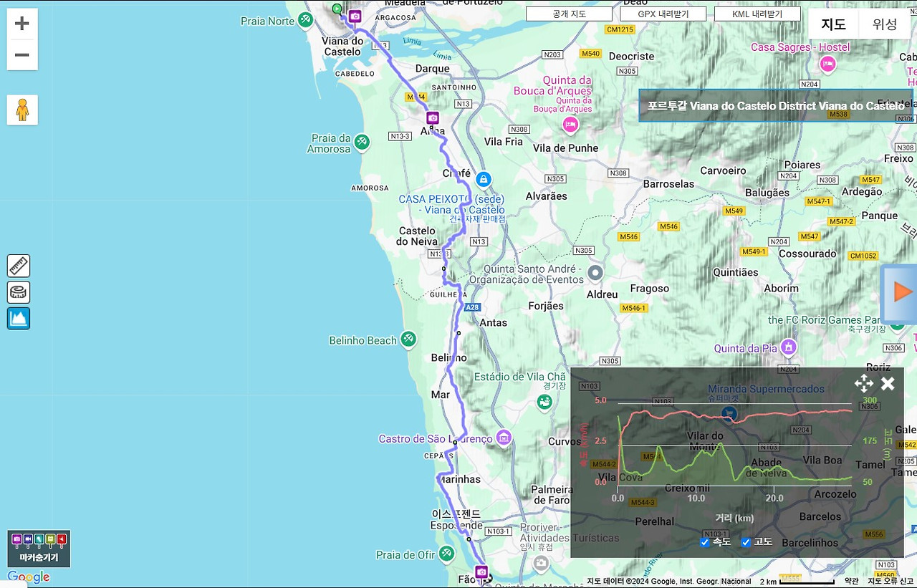Click the 'Castelo do Neiva' town label

[417, 236]
